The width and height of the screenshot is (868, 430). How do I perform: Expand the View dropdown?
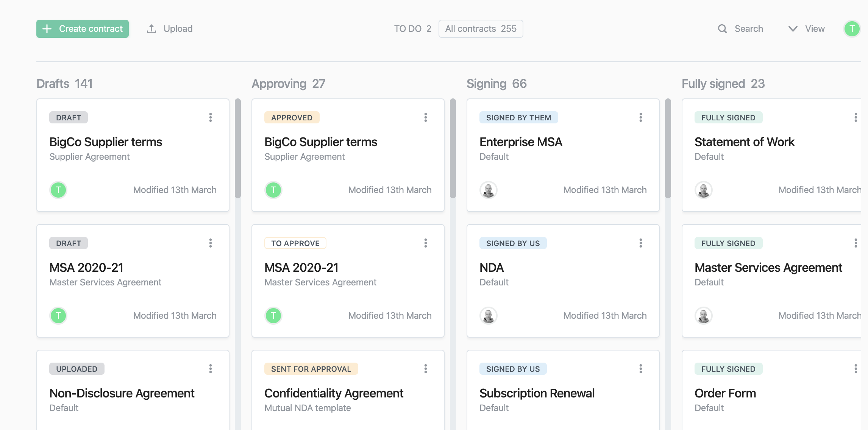pyautogui.click(x=807, y=29)
